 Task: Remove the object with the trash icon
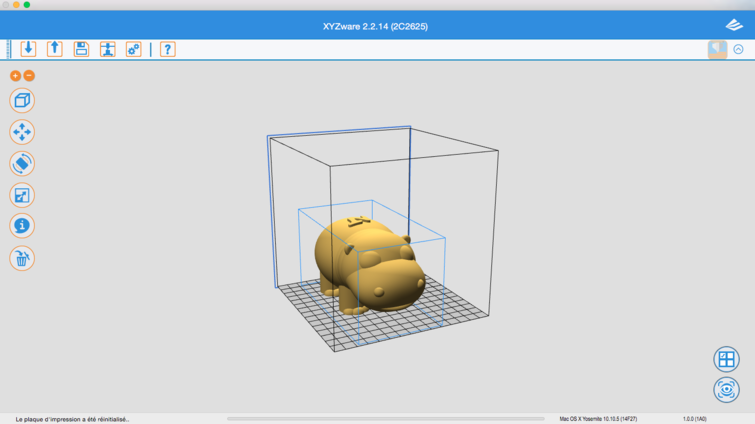pos(22,258)
